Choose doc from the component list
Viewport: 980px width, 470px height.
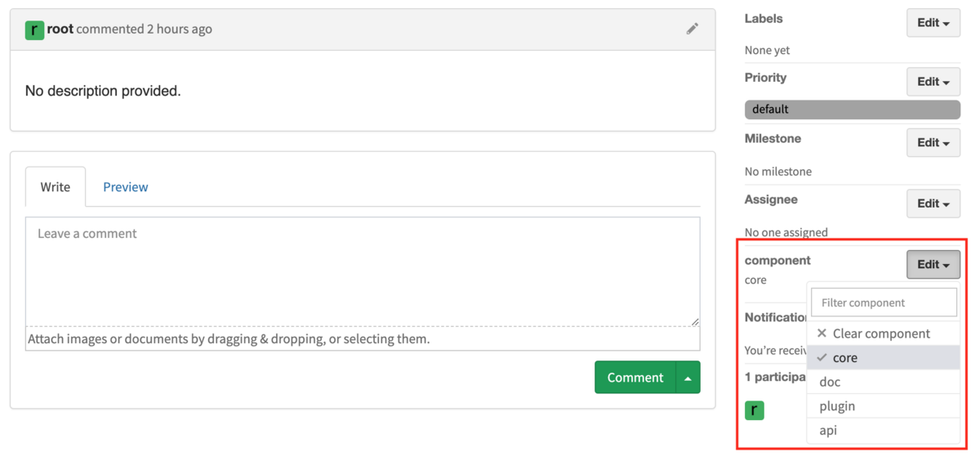(883, 382)
